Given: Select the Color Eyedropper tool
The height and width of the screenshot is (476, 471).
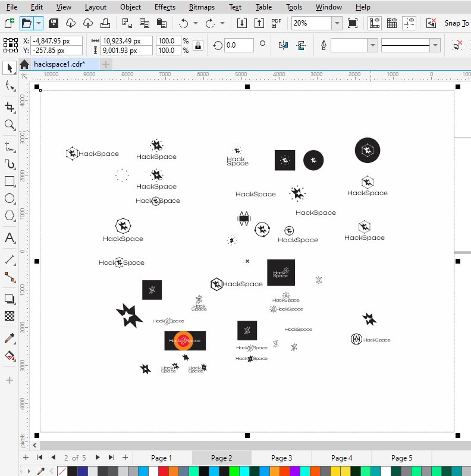Looking at the screenshot, I should (10, 338).
